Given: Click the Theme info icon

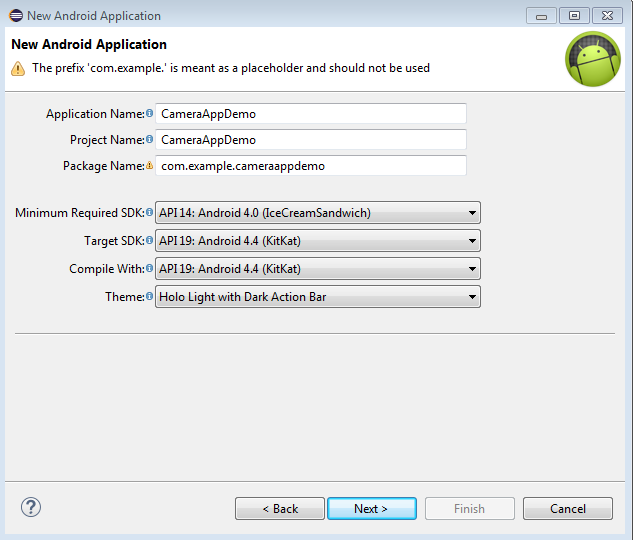Looking at the screenshot, I should (149, 297).
